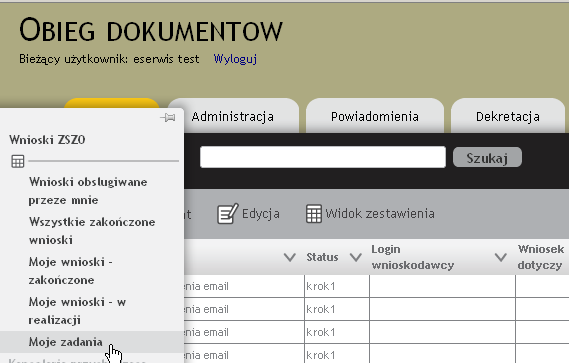The image size is (569, 363).
Task: Click the Widok zestawienia table icon
Action: tap(314, 214)
